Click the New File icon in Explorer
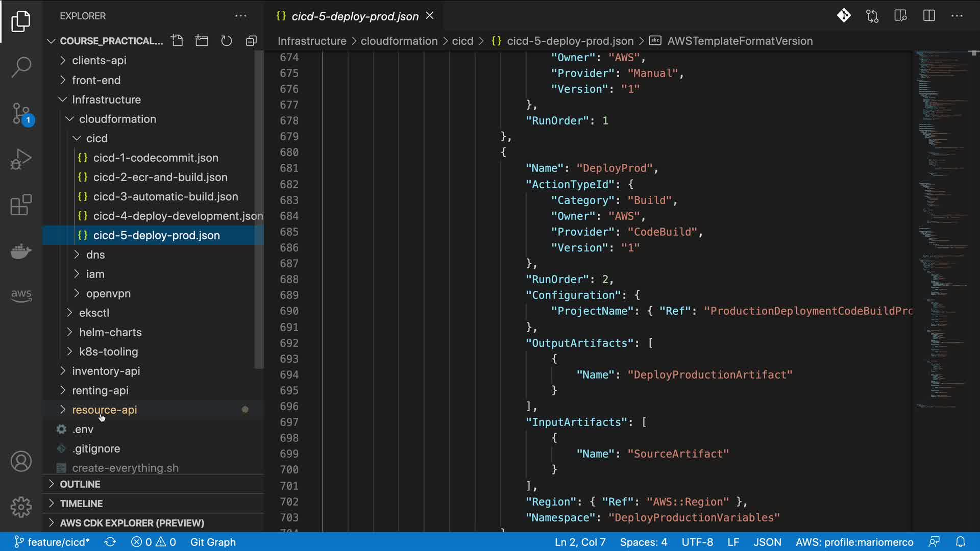980x551 pixels. [x=177, y=41]
